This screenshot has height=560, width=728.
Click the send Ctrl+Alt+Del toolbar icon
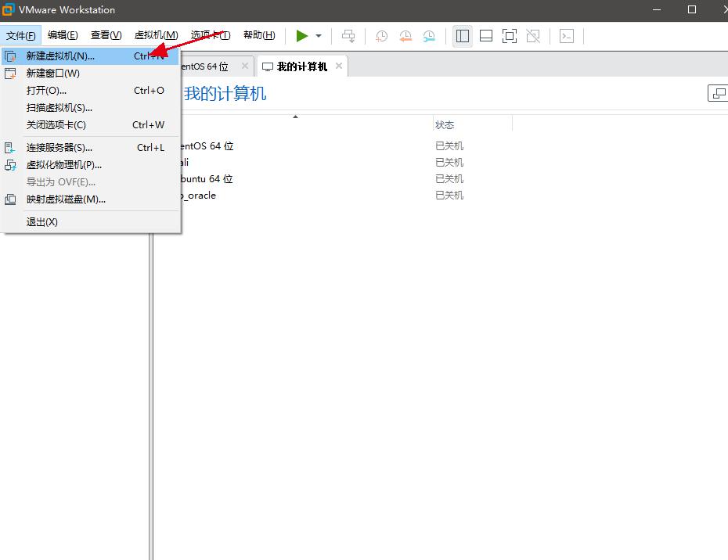[x=348, y=36]
